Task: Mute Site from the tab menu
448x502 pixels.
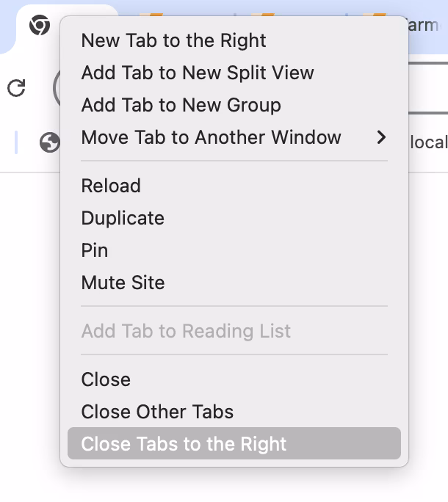Action: [x=123, y=283]
